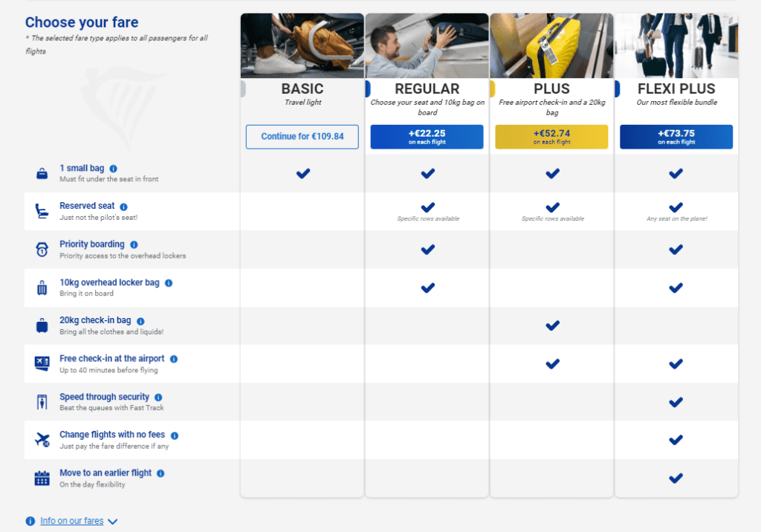Viewport: 761px width, 532px height.
Task: Show info for 10kg overhead locker bag
Action: click(169, 283)
